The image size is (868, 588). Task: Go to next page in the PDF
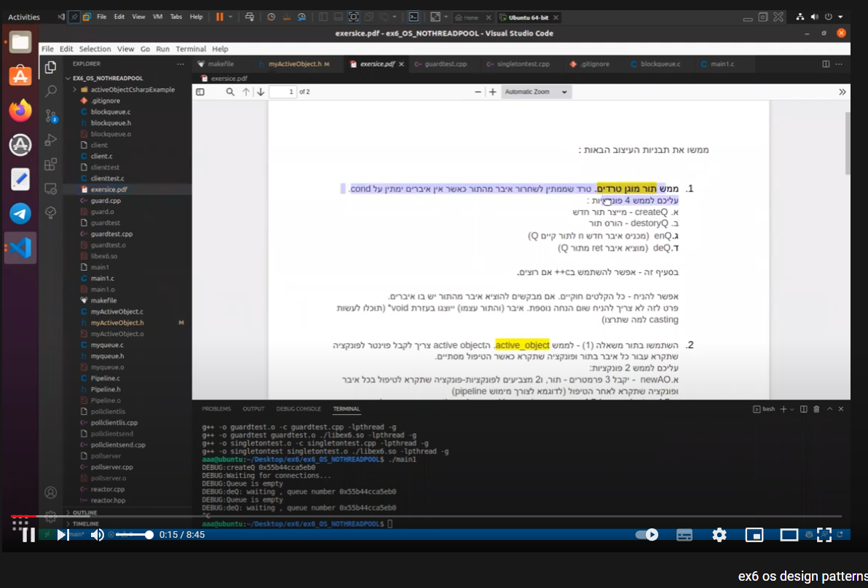pyautogui.click(x=259, y=92)
